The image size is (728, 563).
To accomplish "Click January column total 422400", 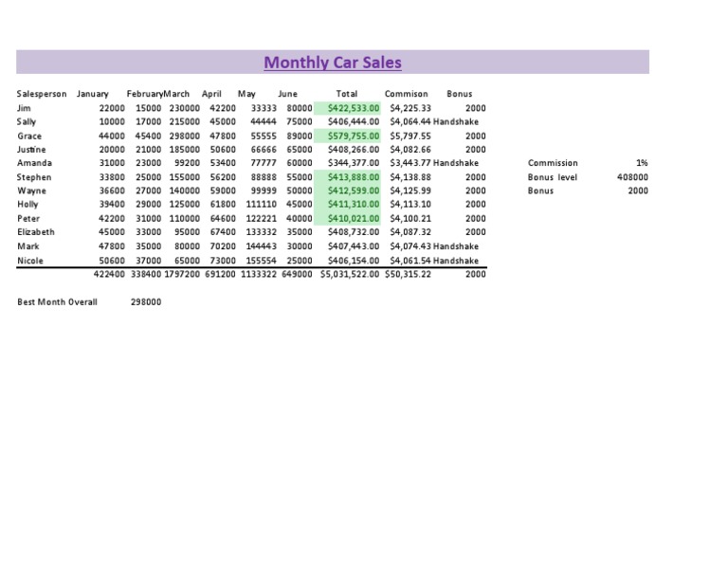I will pyautogui.click(x=109, y=274).
